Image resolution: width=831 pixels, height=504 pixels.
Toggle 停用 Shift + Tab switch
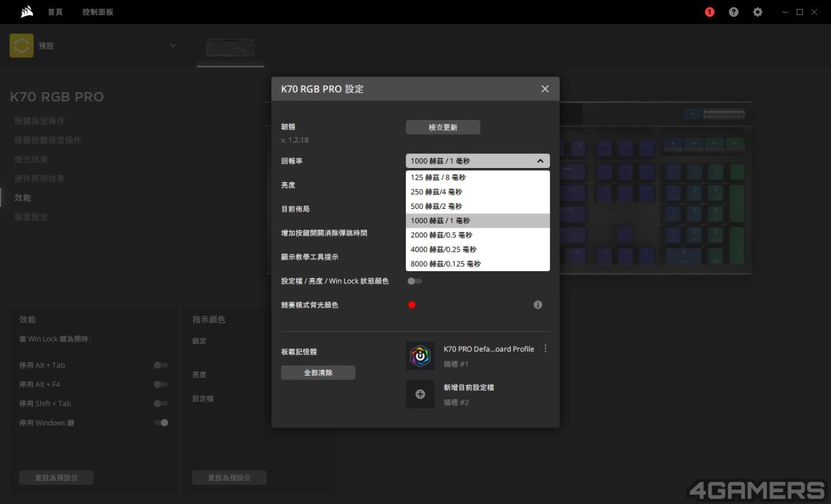coord(160,403)
